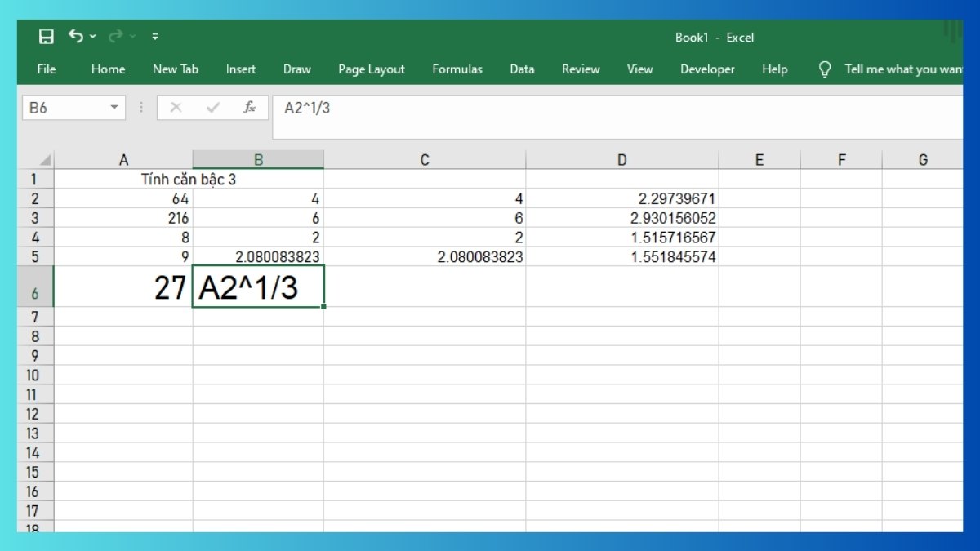
Task: Click the Save icon on Quick Access Toolbar
Action: (46, 36)
